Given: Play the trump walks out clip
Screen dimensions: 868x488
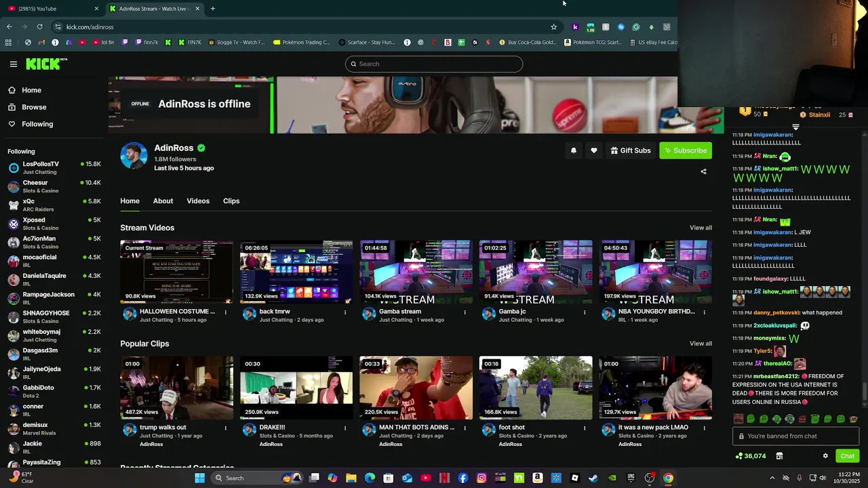Looking at the screenshot, I should [176, 388].
